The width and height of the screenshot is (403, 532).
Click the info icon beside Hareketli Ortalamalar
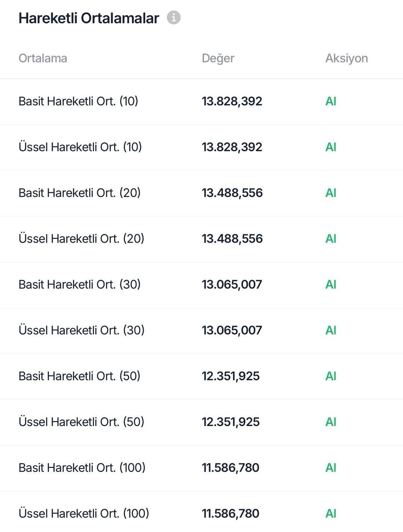[x=174, y=18]
